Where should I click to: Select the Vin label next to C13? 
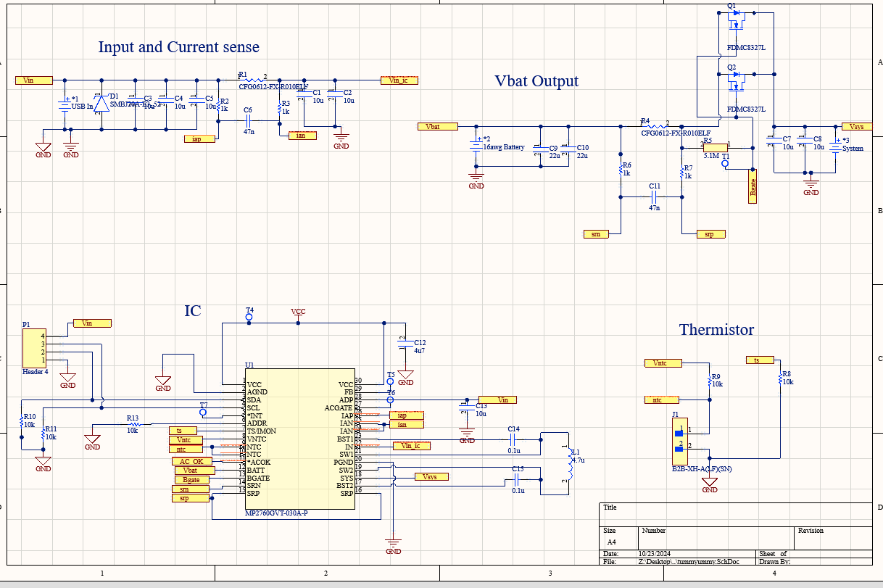click(x=497, y=400)
